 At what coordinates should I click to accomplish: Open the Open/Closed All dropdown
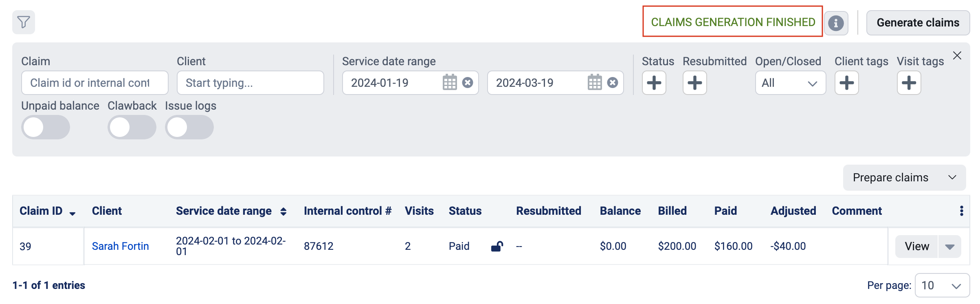pyautogui.click(x=791, y=83)
